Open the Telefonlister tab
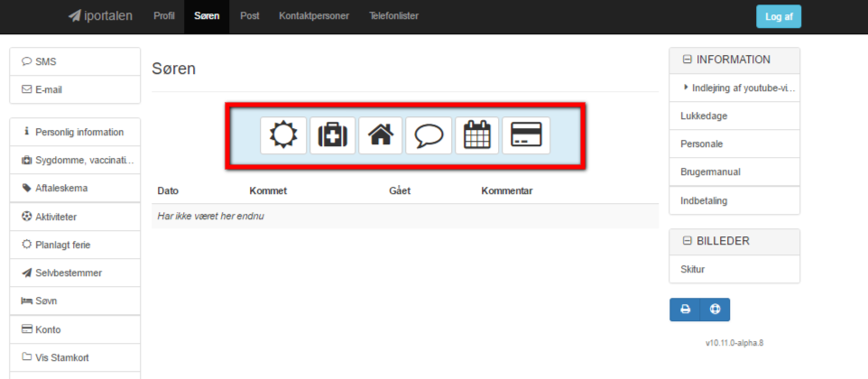Screen dimensions: 868x379 pos(393,16)
